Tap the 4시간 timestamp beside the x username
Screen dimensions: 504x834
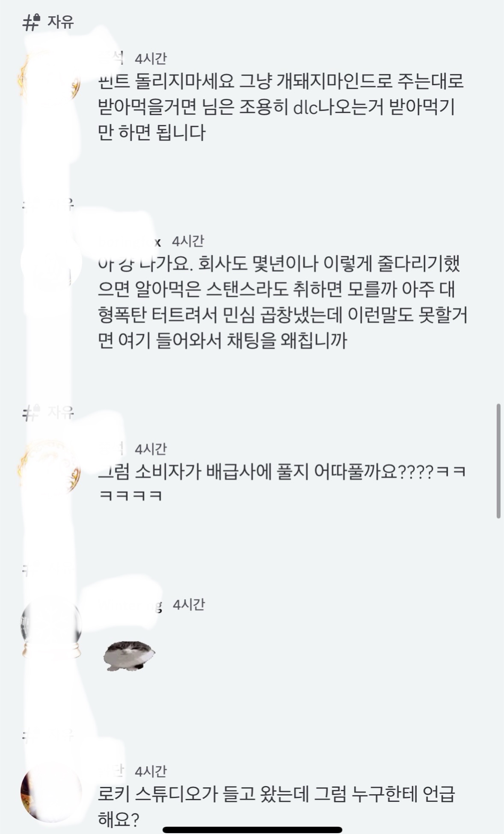point(188,241)
